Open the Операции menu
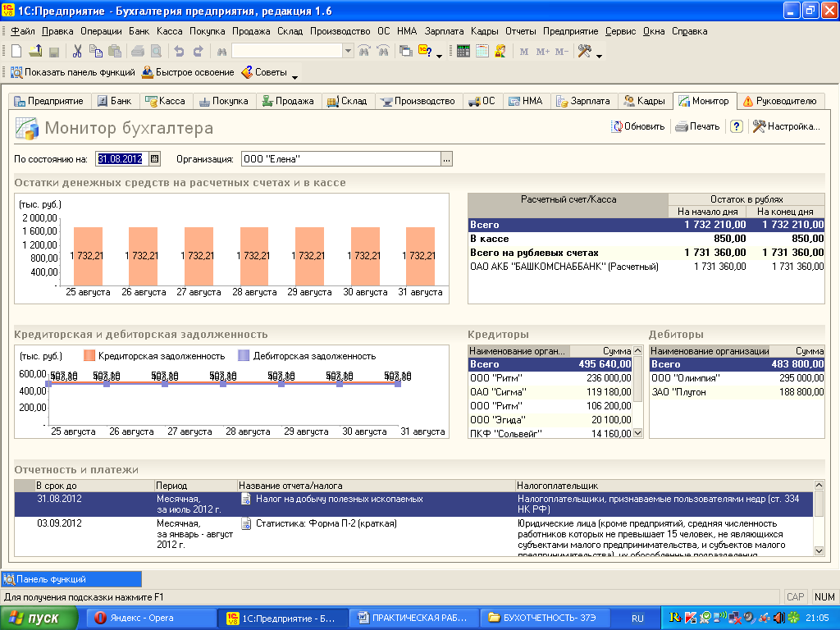The width and height of the screenshot is (840, 630). point(101,31)
